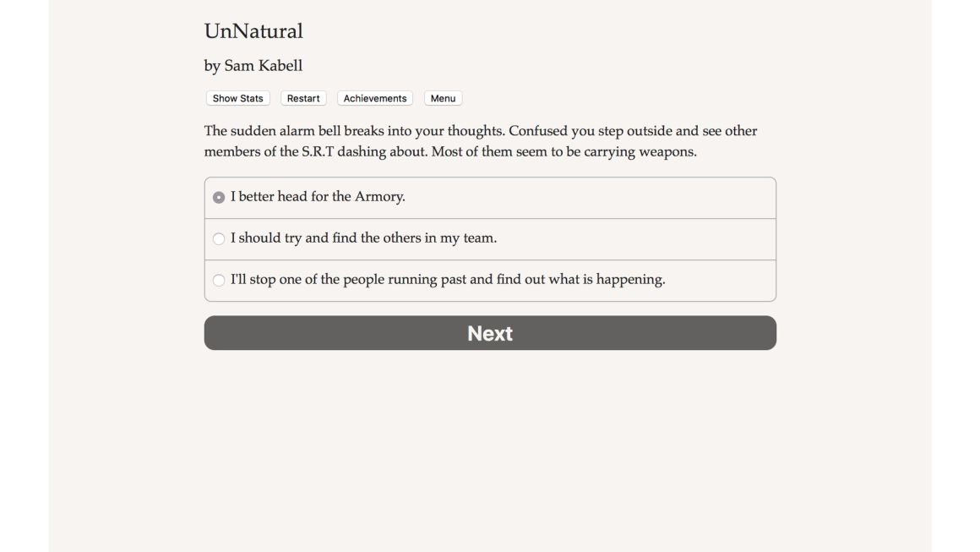Click the 'by Sam Kabell' author line
This screenshot has height=552, width=980.
(x=253, y=66)
